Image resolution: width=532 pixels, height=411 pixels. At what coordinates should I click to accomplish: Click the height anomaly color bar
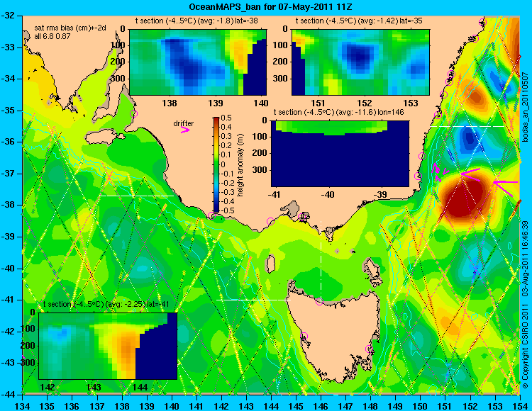pyautogui.click(x=216, y=165)
